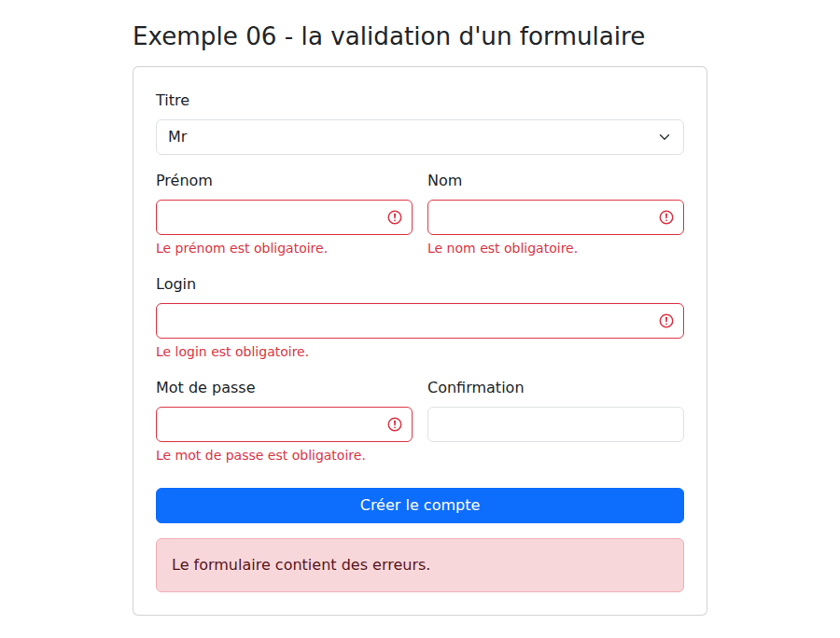Click the 'Le login est obligatoire' error message
The image size is (840, 638).
click(232, 352)
